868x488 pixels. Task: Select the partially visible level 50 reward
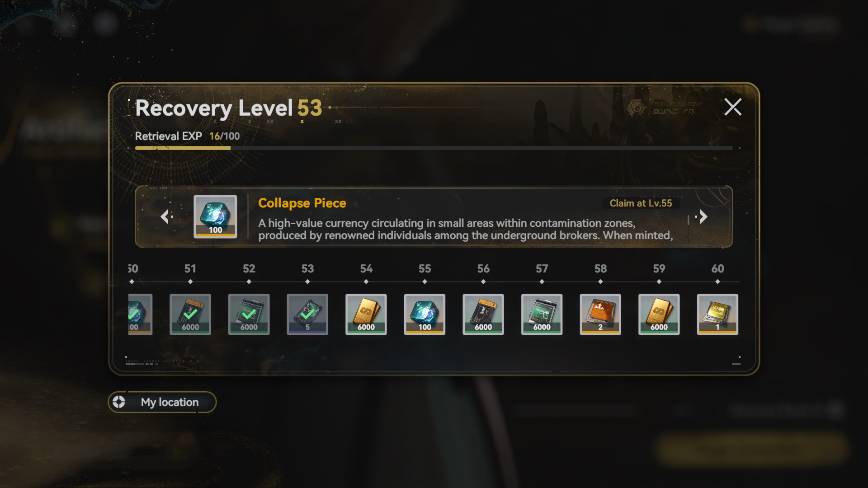140,314
